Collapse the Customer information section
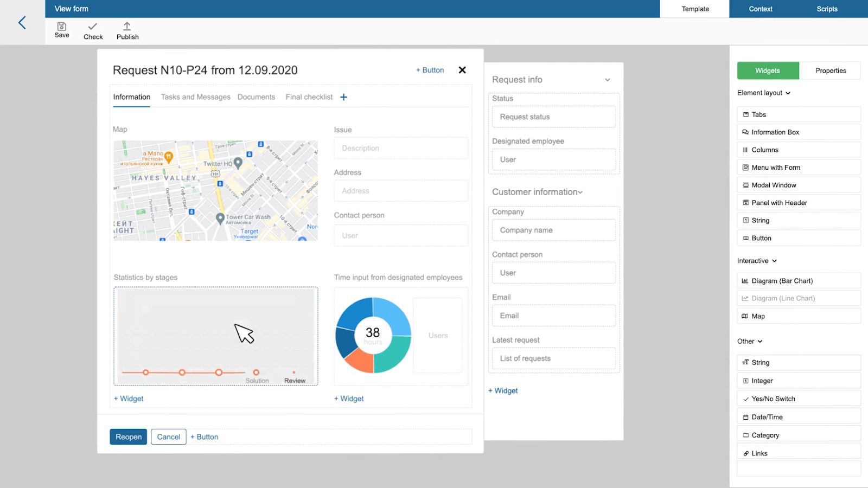This screenshot has width=868, height=488. click(x=580, y=192)
